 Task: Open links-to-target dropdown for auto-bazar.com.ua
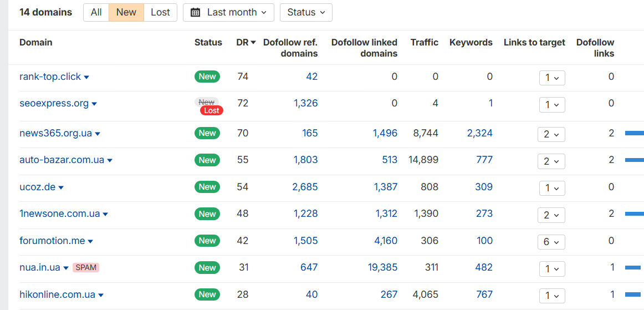(551, 161)
